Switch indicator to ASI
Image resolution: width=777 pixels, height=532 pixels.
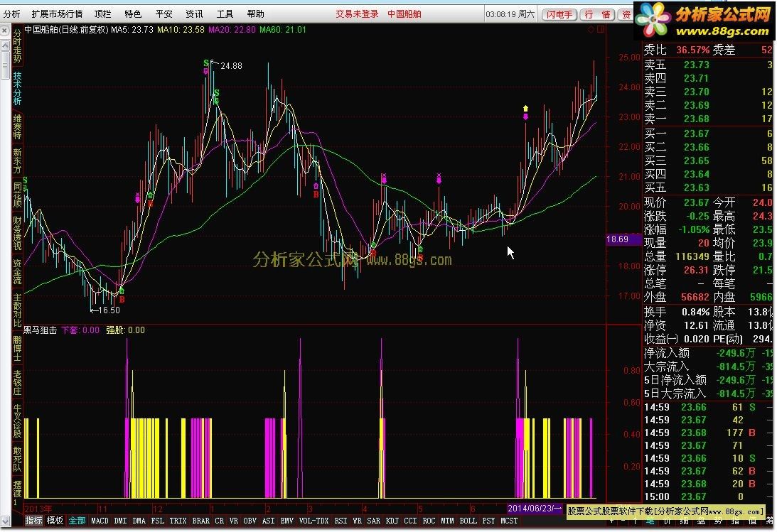(x=268, y=521)
